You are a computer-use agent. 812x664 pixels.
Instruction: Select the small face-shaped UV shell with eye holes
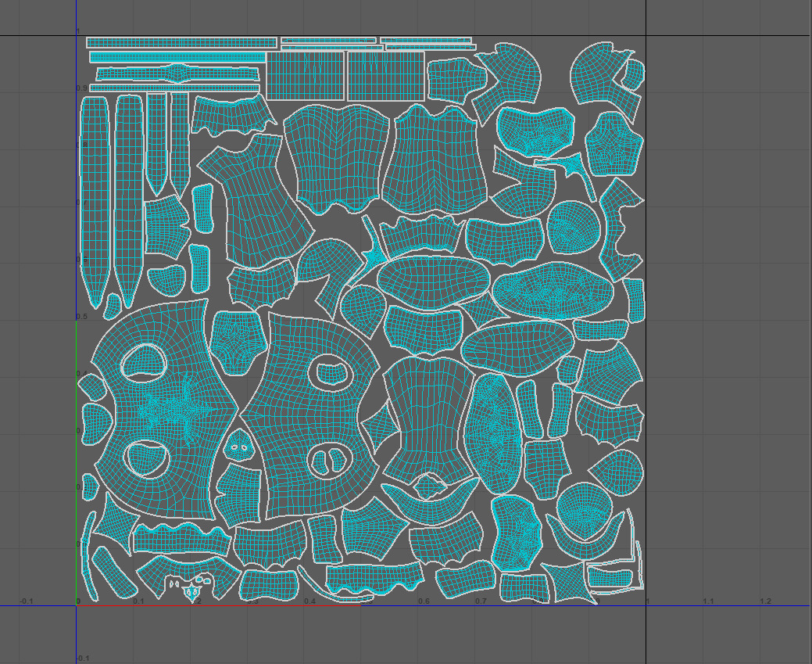tap(238, 446)
